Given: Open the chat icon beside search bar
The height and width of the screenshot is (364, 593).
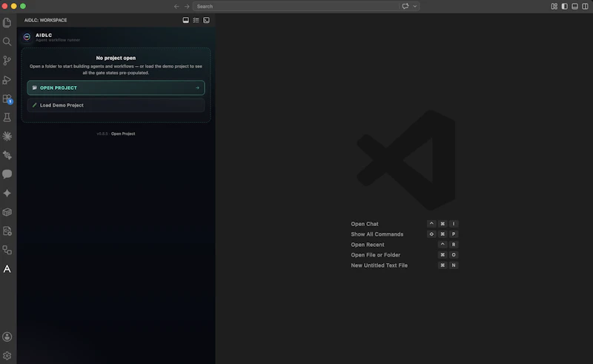Looking at the screenshot, I should [x=405, y=7].
